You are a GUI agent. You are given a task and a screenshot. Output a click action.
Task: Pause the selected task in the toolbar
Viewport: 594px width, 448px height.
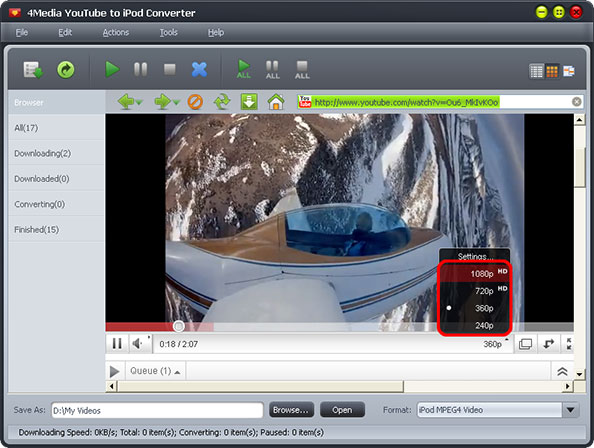click(141, 70)
